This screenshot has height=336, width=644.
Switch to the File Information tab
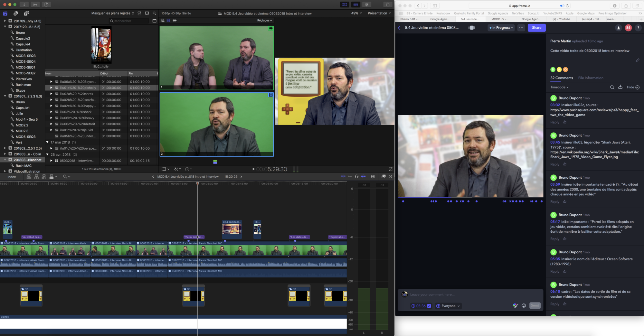pos(591,78)
